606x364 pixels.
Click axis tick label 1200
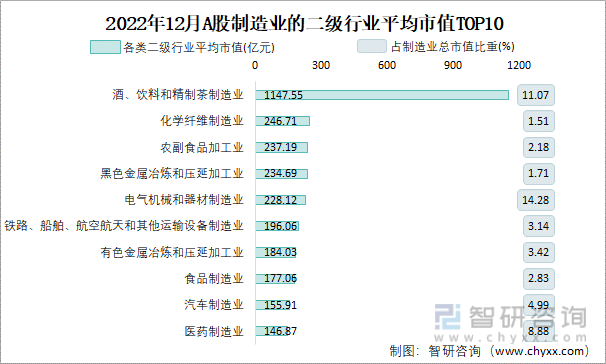tap(519, 65)
